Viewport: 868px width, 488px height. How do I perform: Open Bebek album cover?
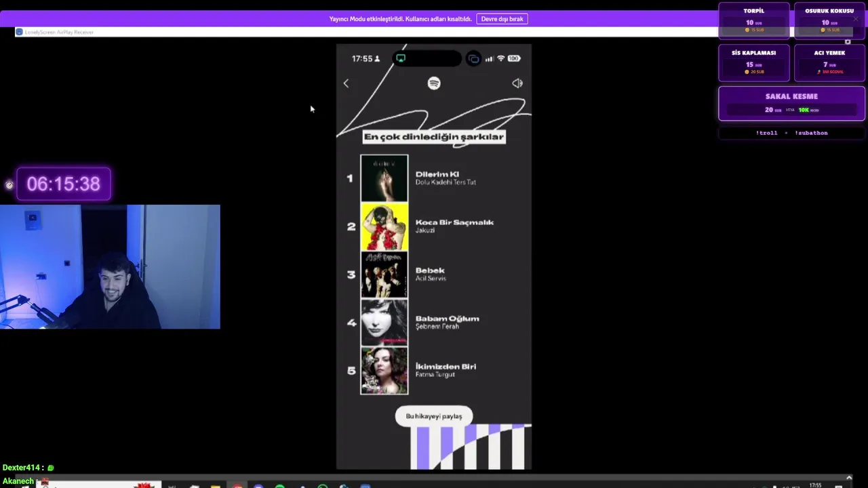[384, 274]
